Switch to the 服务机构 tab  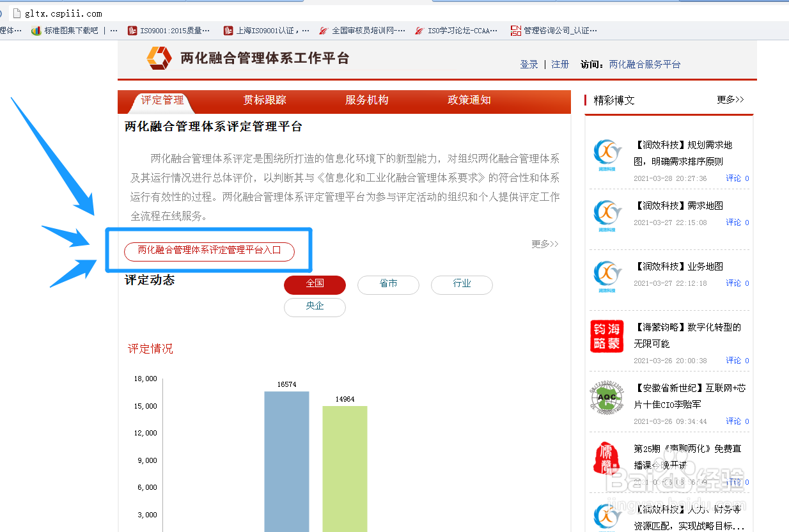click(367, 100)
